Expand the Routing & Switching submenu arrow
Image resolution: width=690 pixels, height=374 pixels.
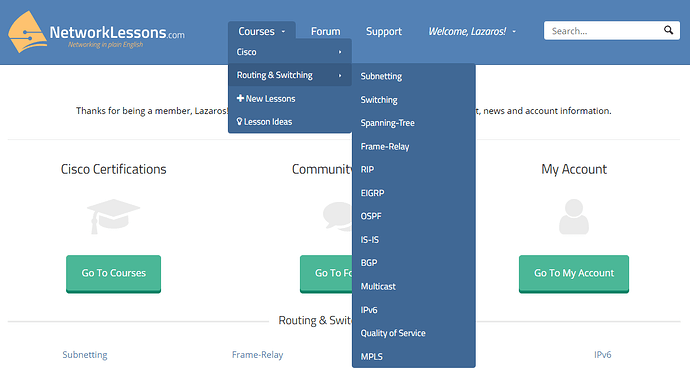pyautogui.click(x=340, y=75)
